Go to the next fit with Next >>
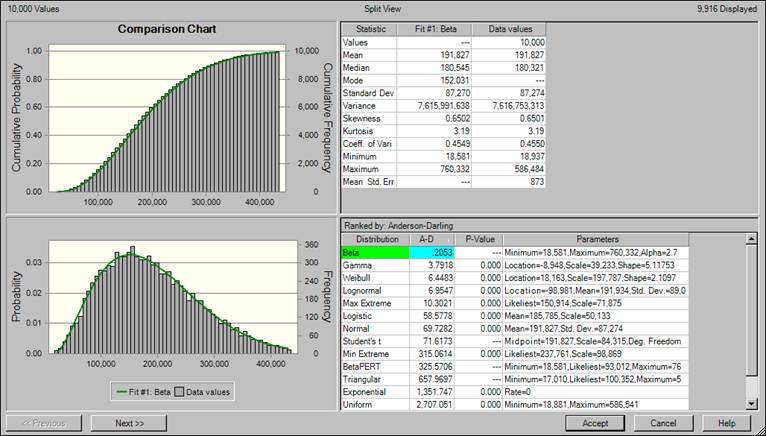766x436 pixels. pyautogui.click(x=129, y=423)
